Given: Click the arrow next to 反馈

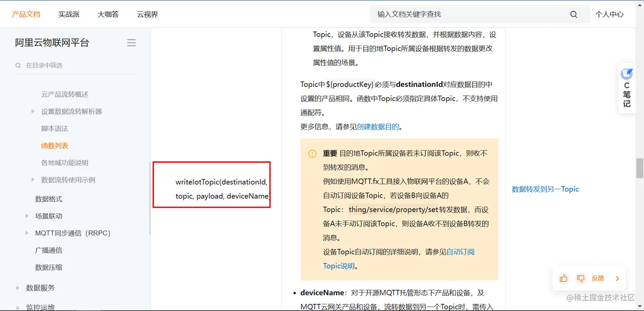Looking at the screenshot, I should point(617,279).
